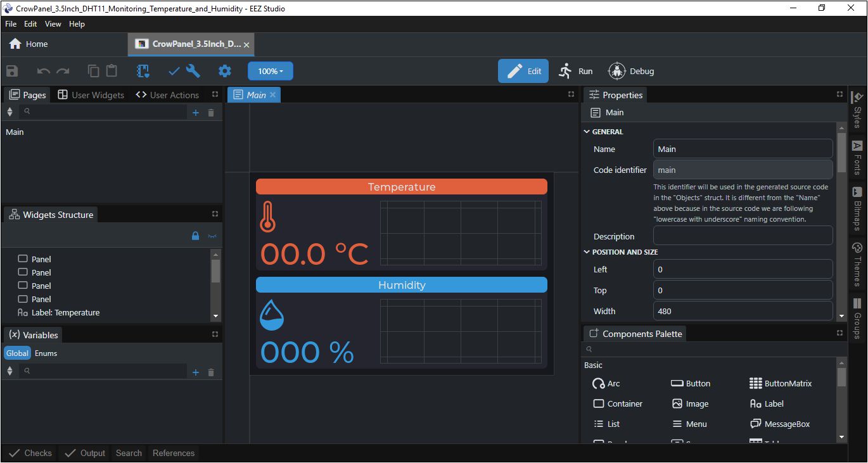868x463 pixels.
Task: Click the orange Temperature label on canvas
Action: pyautogui.click(x=402, y=187)
